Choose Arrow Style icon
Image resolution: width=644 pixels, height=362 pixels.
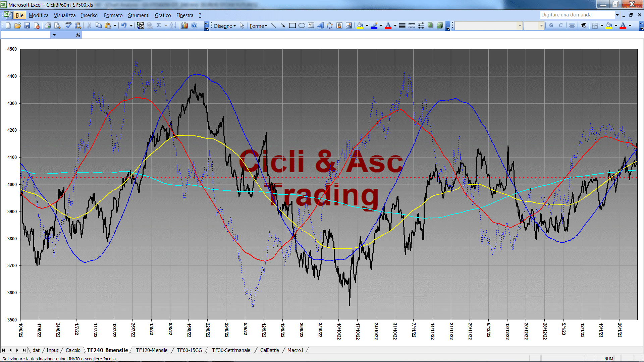pos(421,25)
